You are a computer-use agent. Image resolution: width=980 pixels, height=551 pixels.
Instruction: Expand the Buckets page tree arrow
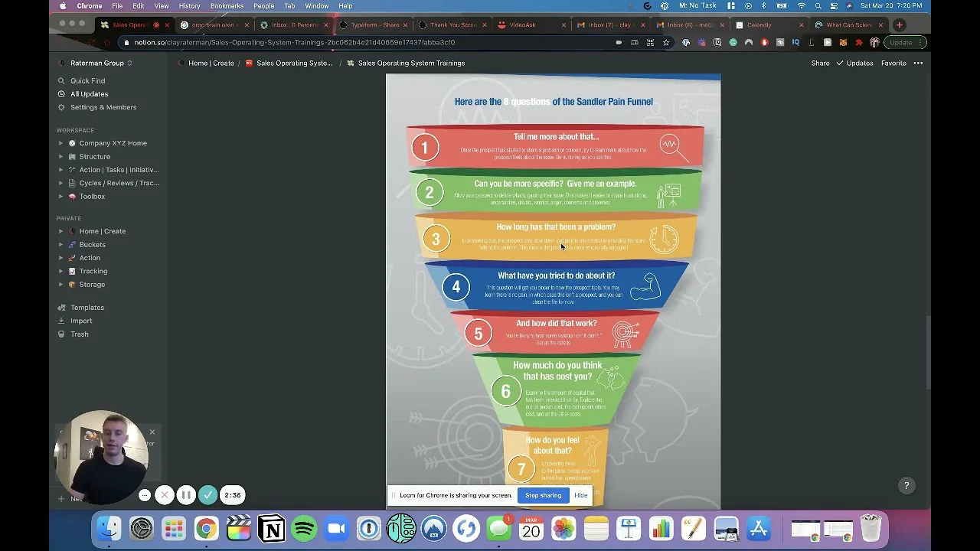pos(61,245)
